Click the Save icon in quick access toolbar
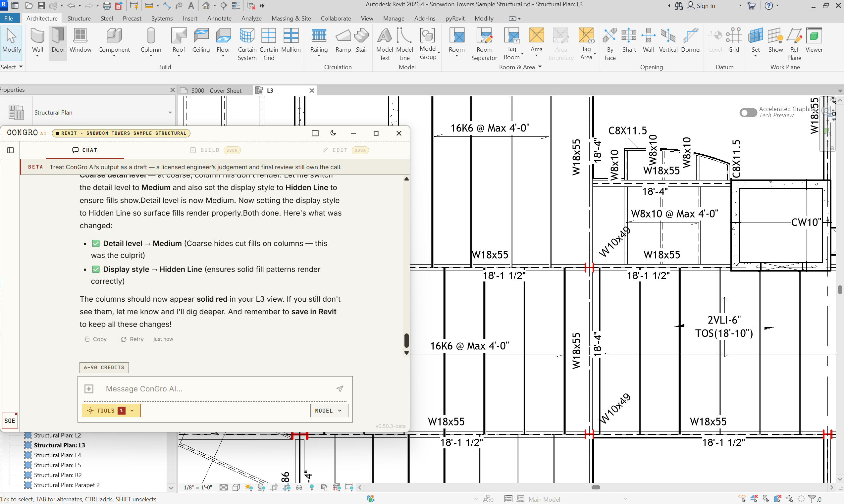This screenshot has width=844, height=504. click(x=41, y=5)
